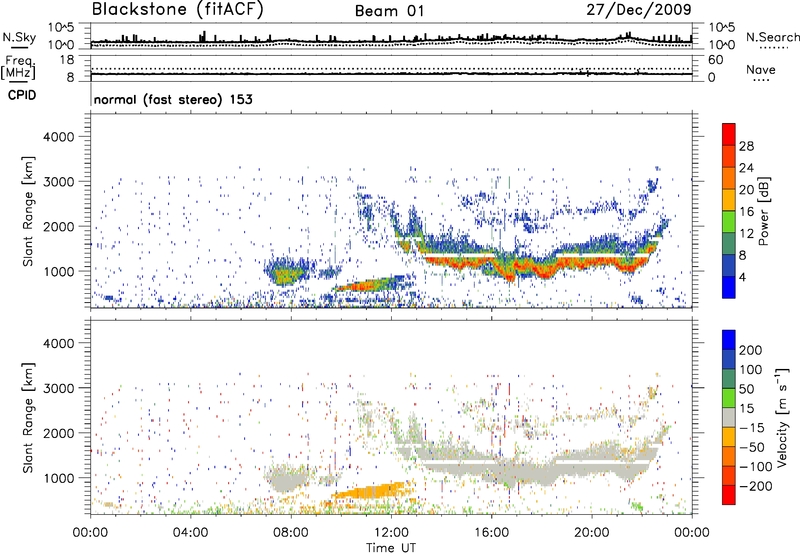Click the '1000' tick on the power panel
Image resolution: width=800 pixels, height=554 pixels.
pyautogui.click(x=59, y=271)
